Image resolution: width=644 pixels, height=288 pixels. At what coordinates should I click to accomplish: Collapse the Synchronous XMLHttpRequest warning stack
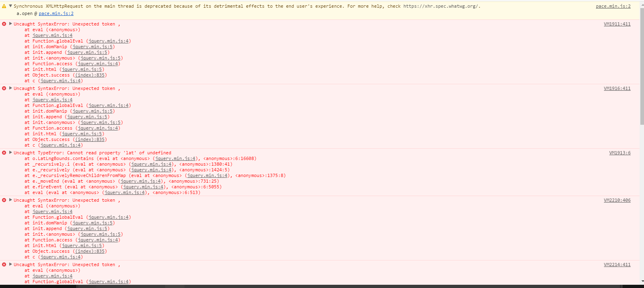tap(11, 6)
